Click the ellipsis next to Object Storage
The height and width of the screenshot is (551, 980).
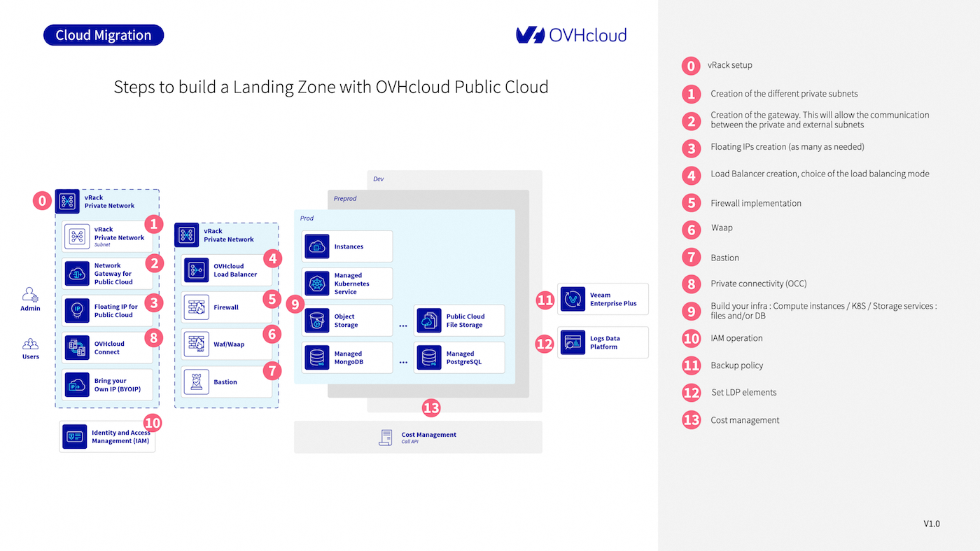tap(403, 326)
